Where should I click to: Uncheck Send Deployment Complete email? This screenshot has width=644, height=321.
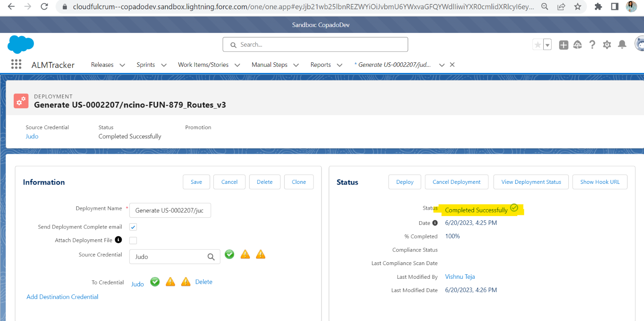point(133,227)
